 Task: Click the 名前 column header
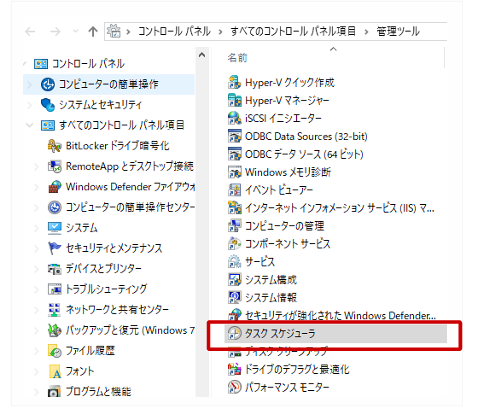tap(237, 58)
